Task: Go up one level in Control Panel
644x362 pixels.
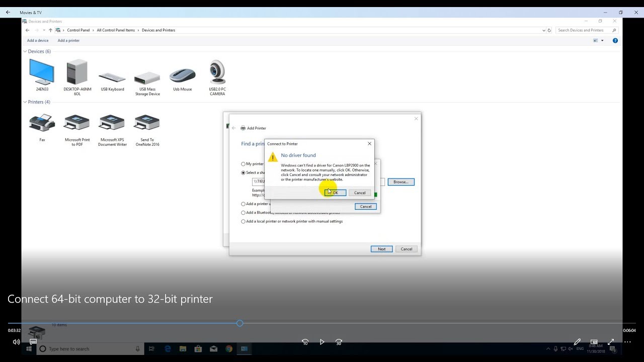Action: [x=50, y=30]
